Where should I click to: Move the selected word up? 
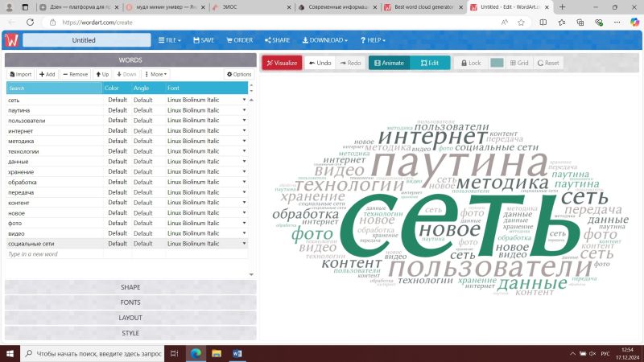pyautogui.click(x=103, y=74)
